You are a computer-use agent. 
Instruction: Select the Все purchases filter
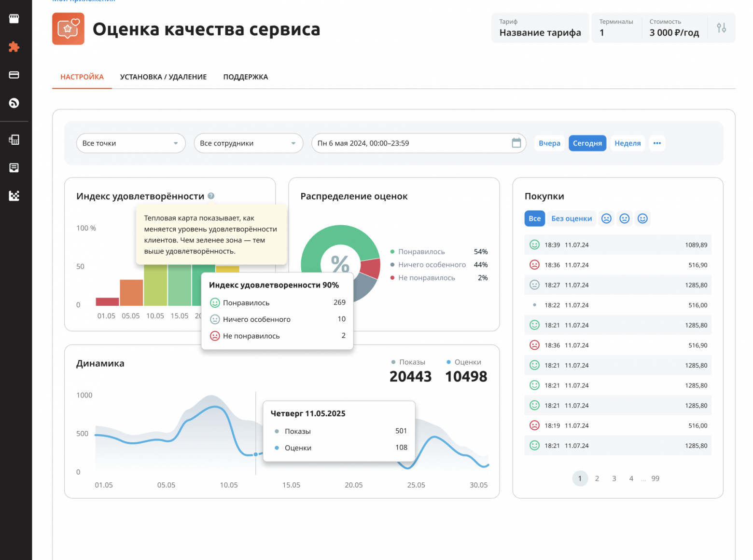pos(535,219)
